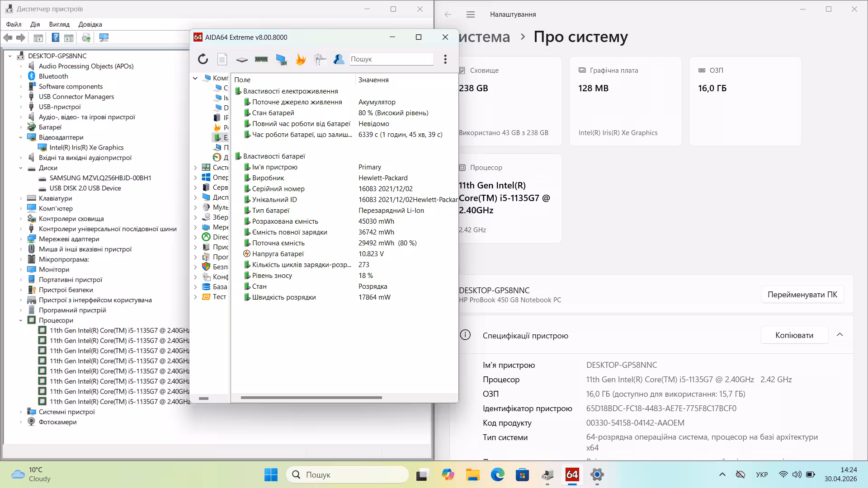Viewport: 868px width, 488px height.
Task: Click the update driver gear icon in Device Manager
Action: 86,38
